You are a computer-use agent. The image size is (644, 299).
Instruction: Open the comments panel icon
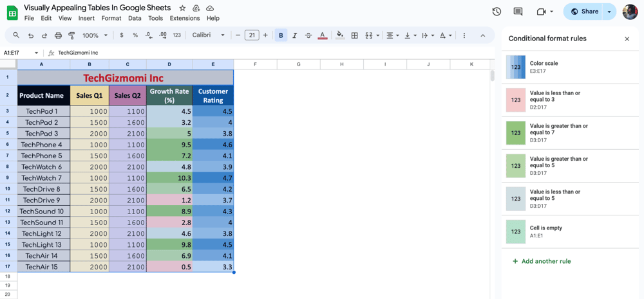point(518,12)
